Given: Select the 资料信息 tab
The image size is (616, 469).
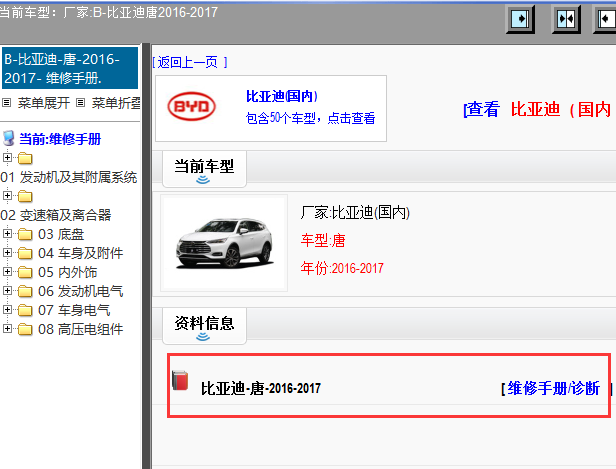Looking at the screenshot, I should pyautogui.click(x=204, y=326).
